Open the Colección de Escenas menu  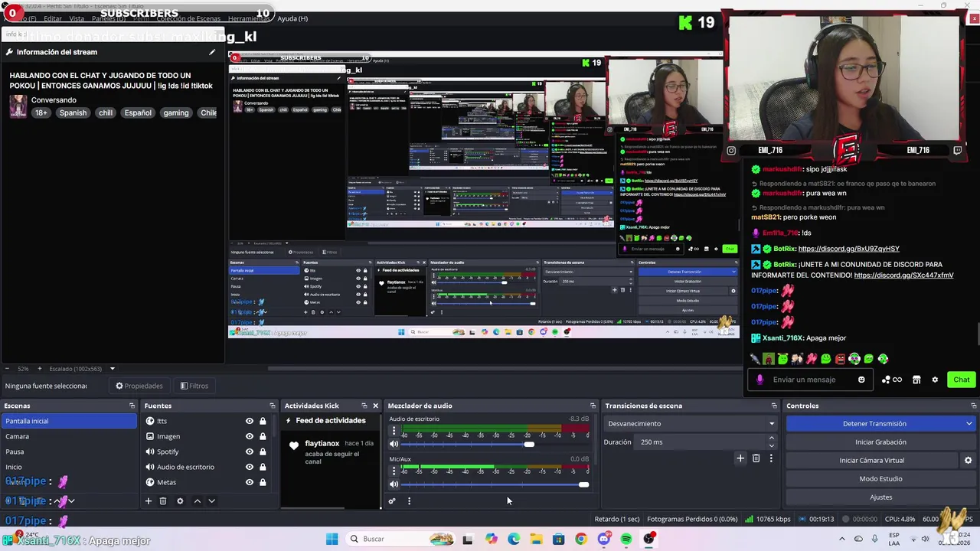pyautogui.click(x=189, y=18)
